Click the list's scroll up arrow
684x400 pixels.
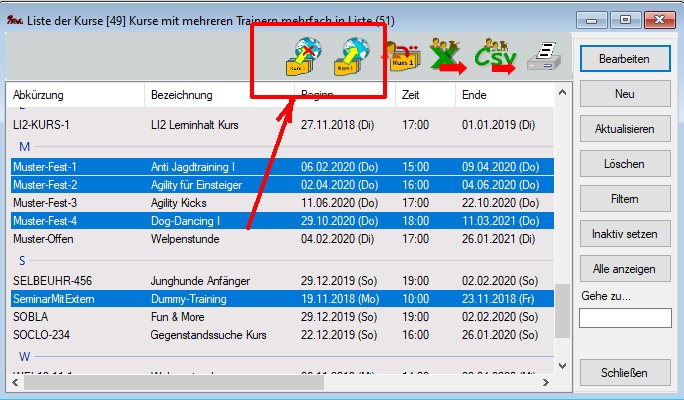[561, 95]
